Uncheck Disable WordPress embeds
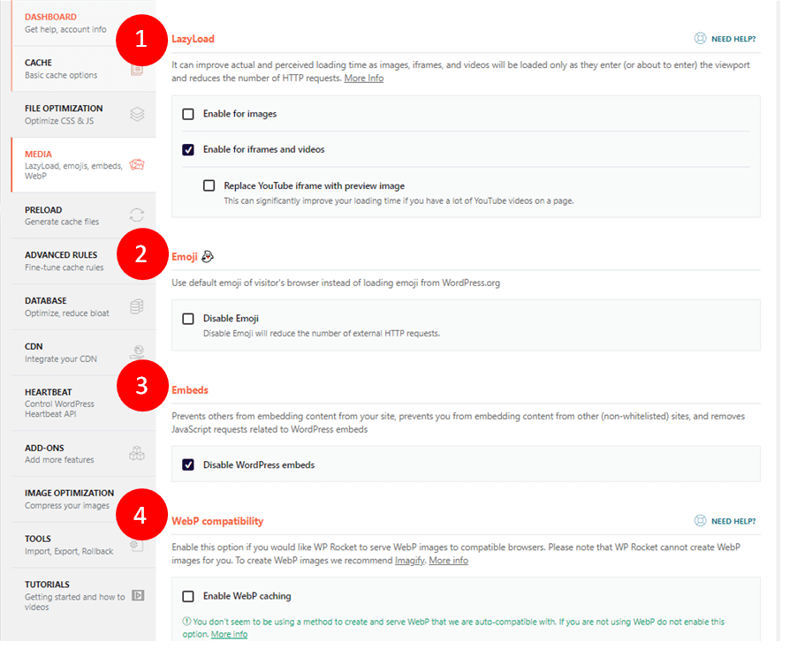Image resolution: width=812 pixels, height=649 pixels. point(188,464)
